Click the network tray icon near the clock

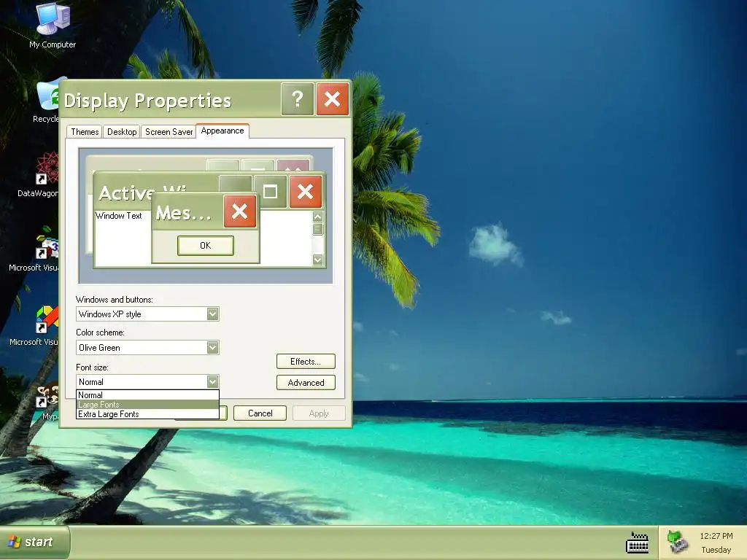(678, 542)
